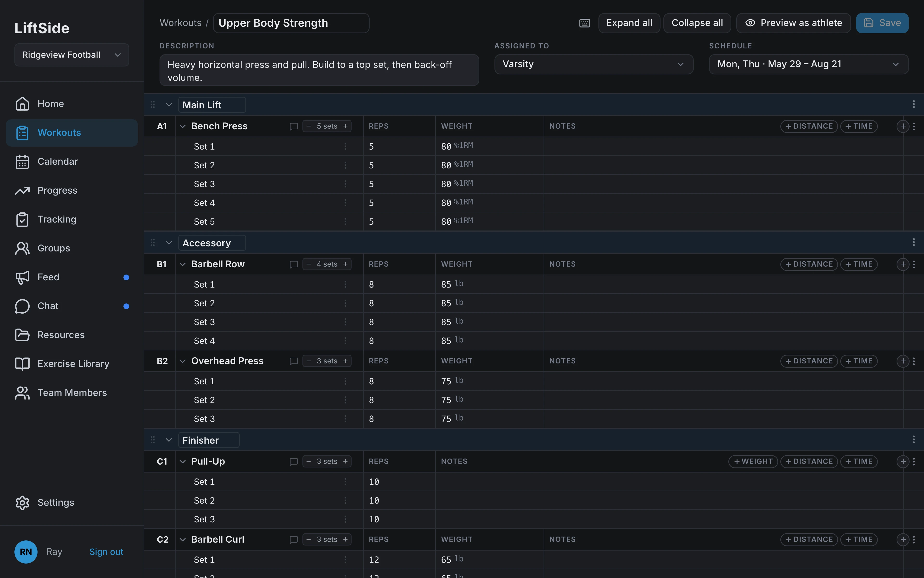Image resolution: width=924 pixels, height=578 pixels.
Task: Open the Bench Press row options menu
Action: tap(914, 126)
